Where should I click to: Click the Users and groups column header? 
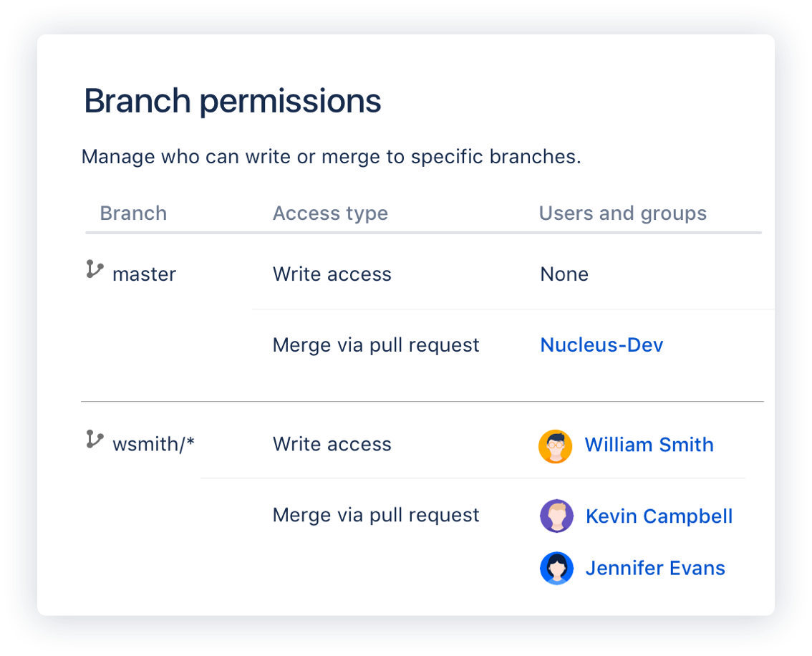pyautogui.click(x=622, y=213)
